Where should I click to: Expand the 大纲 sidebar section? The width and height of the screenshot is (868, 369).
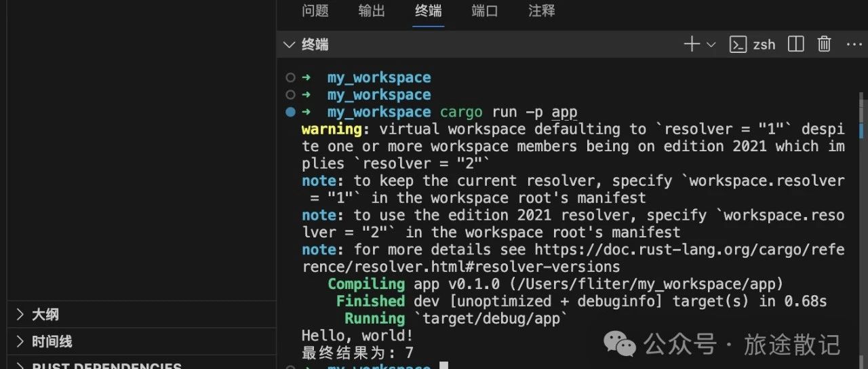click(x=142, y=315)
